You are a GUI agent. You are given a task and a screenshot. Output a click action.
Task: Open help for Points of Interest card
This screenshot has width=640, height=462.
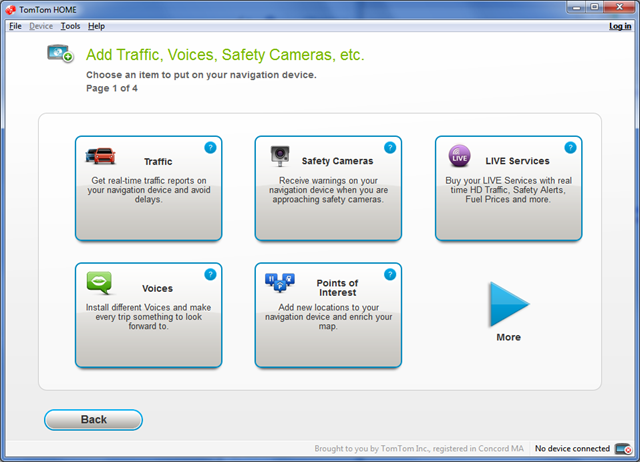[390, 275]
